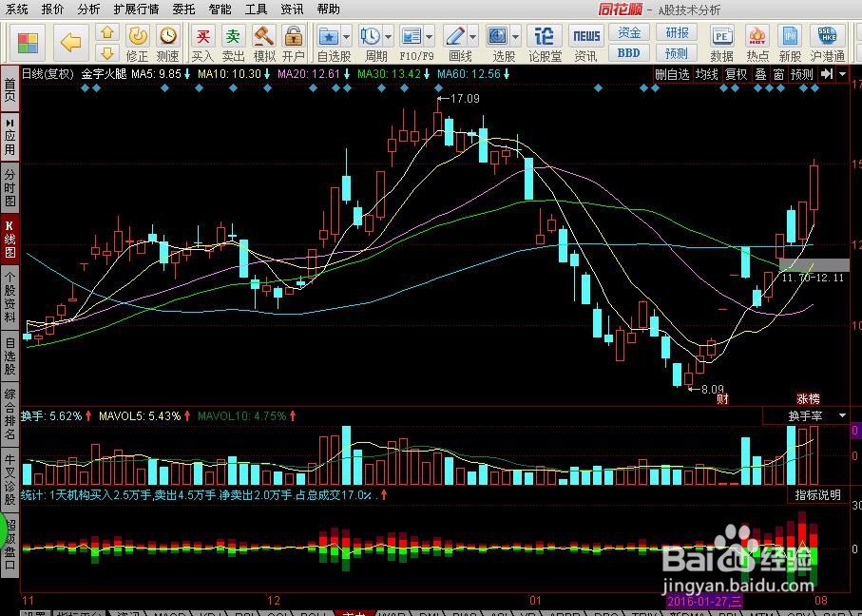Toggle 复权 price adjustment
This screenshot has height=616, width=862.
pyautogui.click(x=737, y=74)
